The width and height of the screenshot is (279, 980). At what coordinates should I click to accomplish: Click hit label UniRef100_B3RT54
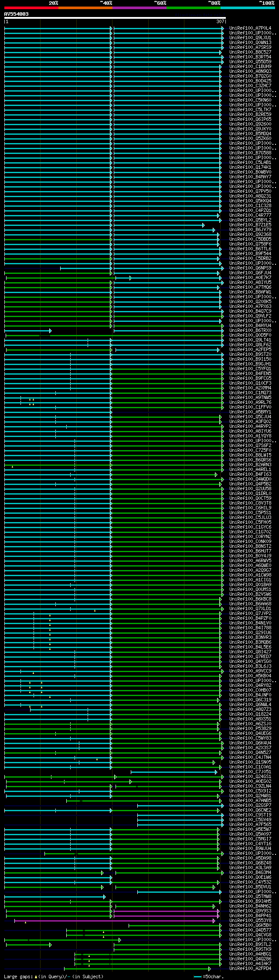250,57
